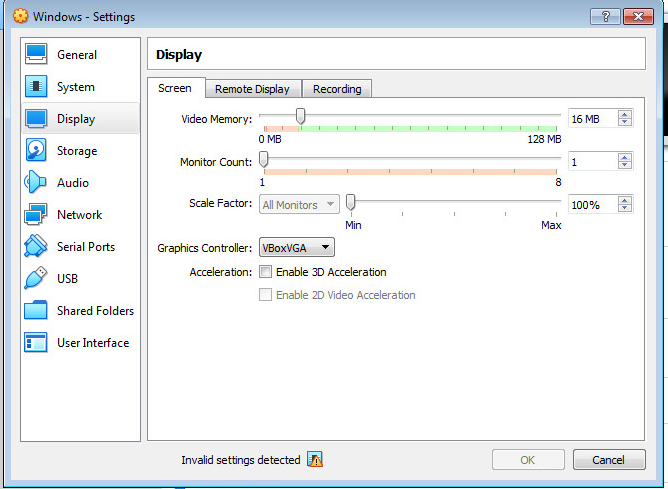This screenshot has height=489, width=668.
Task: Click the help question mark button
Action: click(x=605, y=16)
